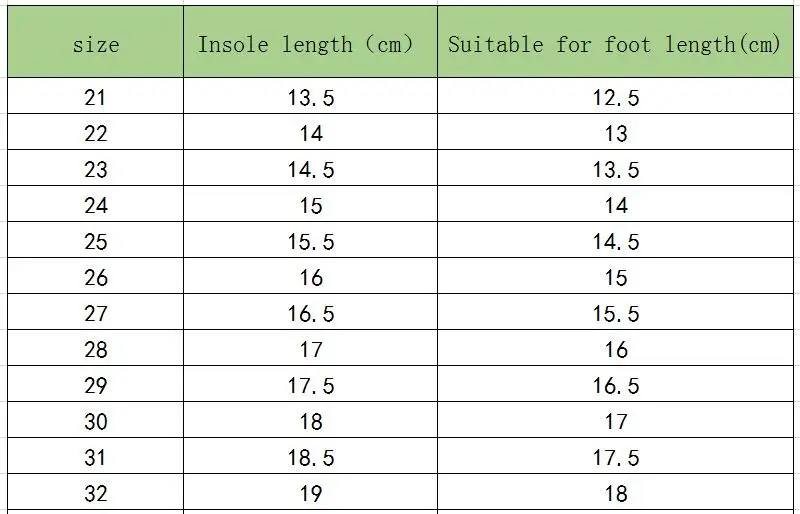Select the insole length 17.5 cell
This screenshot has width=800, height=514.
310,384
